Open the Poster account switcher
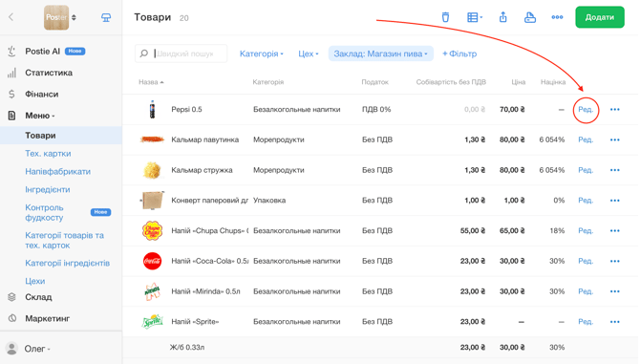This screenshot has height=364, width=640. pos(60,17)
